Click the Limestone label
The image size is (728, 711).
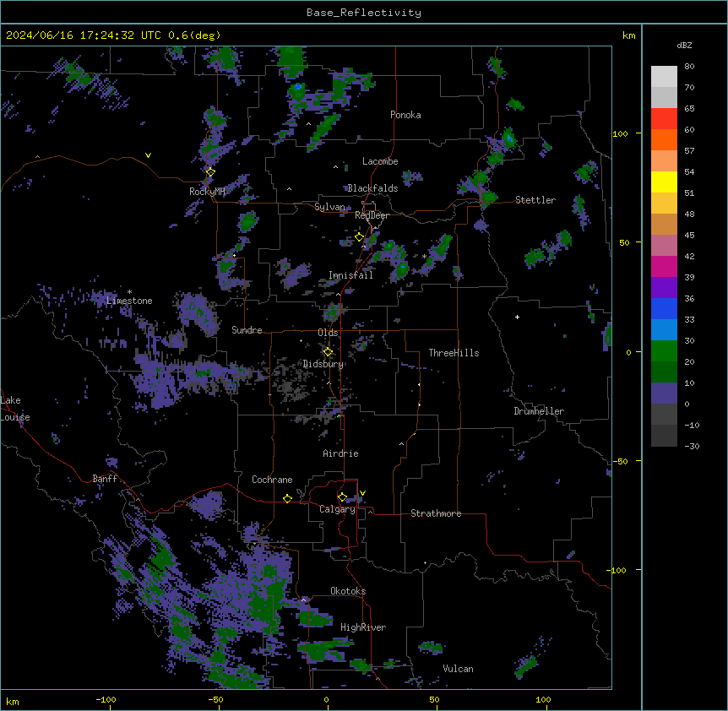[x=129, y=301]
